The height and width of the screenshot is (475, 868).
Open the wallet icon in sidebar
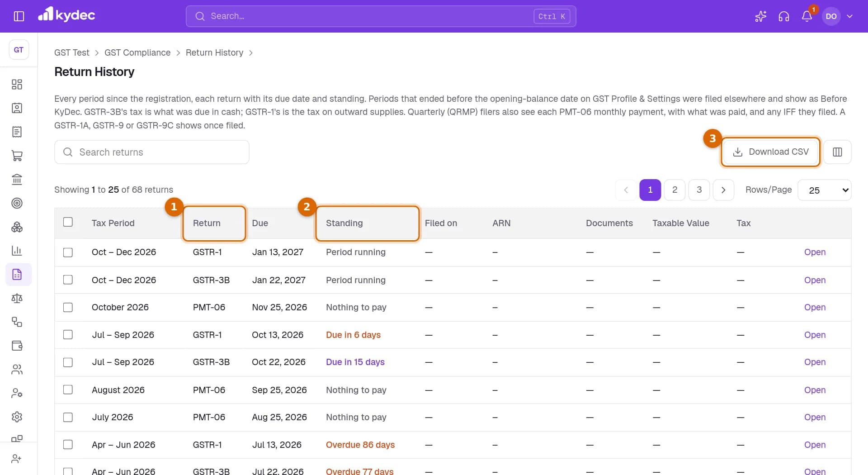(17, 346)
